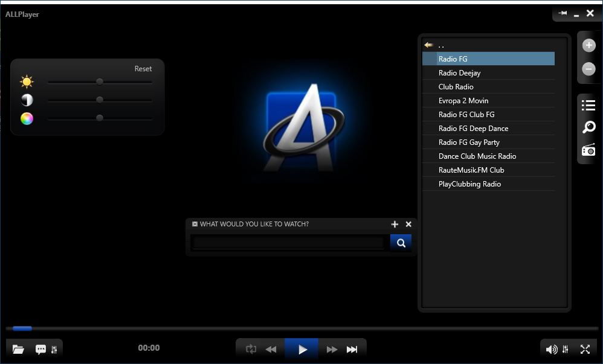
Task: Select the PlayClubbing Radio station
Action: [488, 184]
